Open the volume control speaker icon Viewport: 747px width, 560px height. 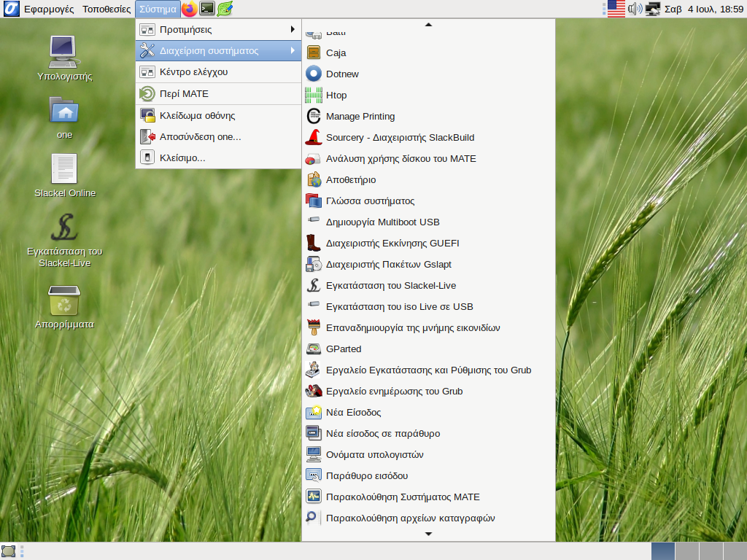tap(635, 9)
